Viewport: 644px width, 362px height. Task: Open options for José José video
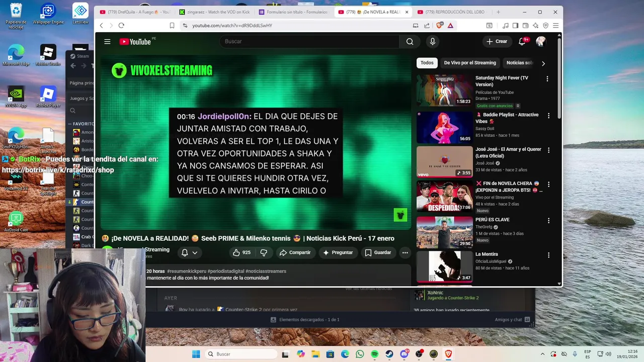[x=549, y=150]
